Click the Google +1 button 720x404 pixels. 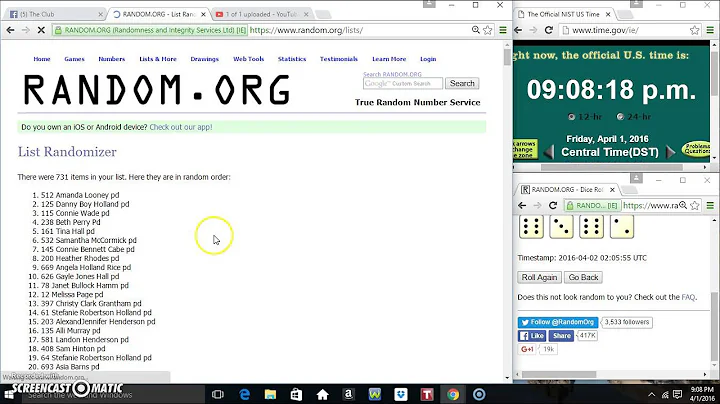tap(528, 349)
